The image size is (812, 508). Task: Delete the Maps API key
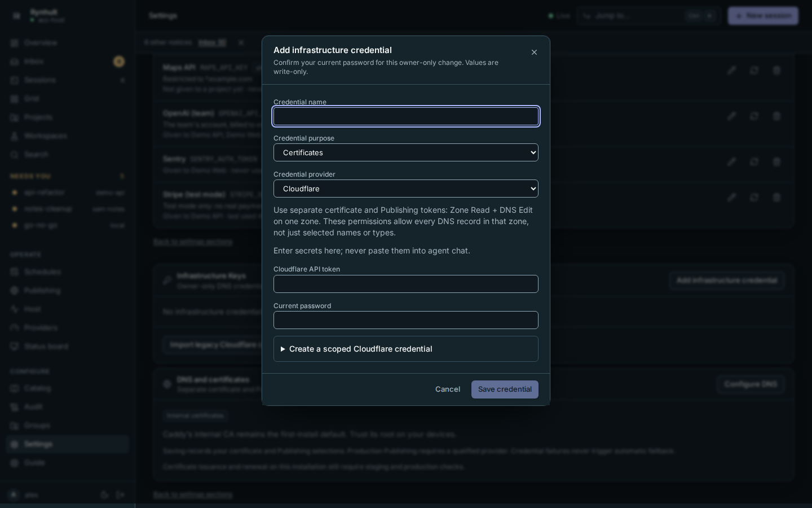(776, 71)
